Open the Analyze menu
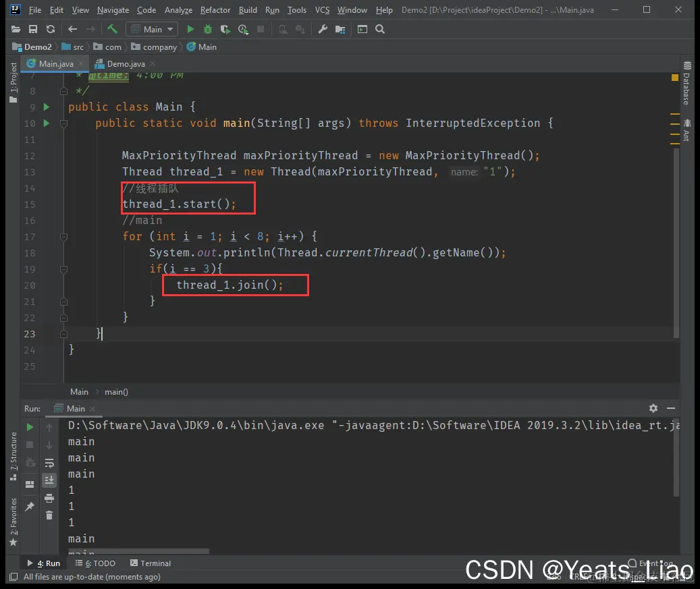The width and height of the screenshot is (700, 589). 178,10
